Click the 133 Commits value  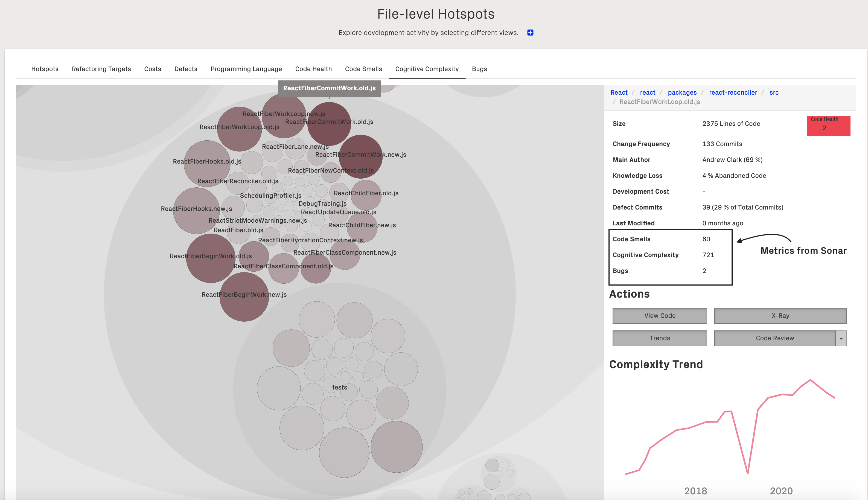coord(722,144)
